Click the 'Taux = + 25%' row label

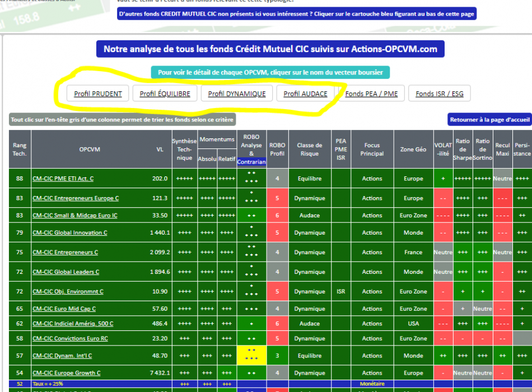pyautogui.click(x=48, y=384)
